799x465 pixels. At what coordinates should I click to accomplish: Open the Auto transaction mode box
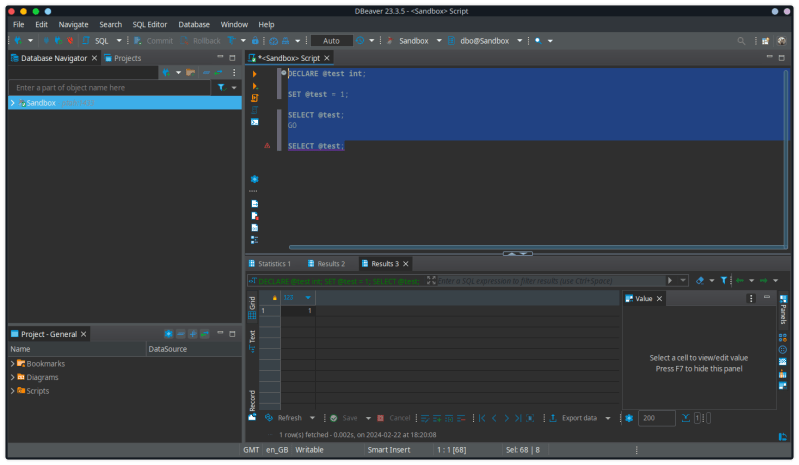pos(331,41)
